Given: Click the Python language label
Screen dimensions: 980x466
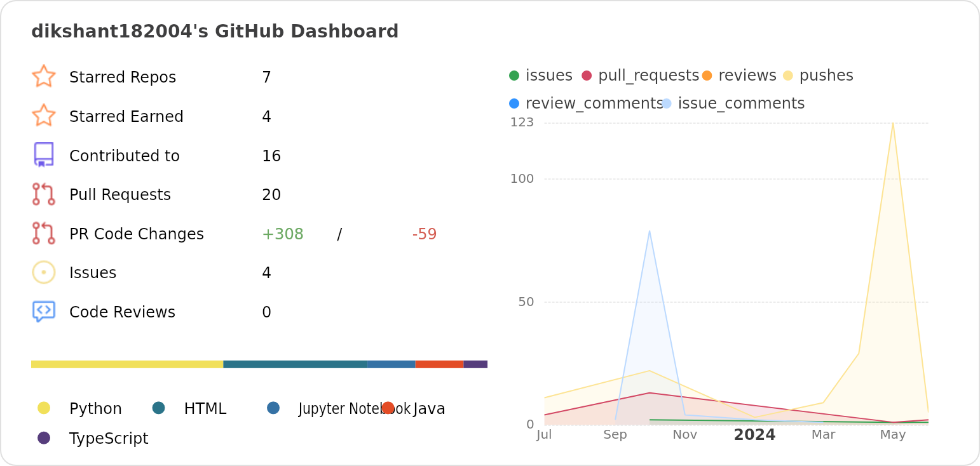Looking at the screenshot, I should [x=95, y=409].
